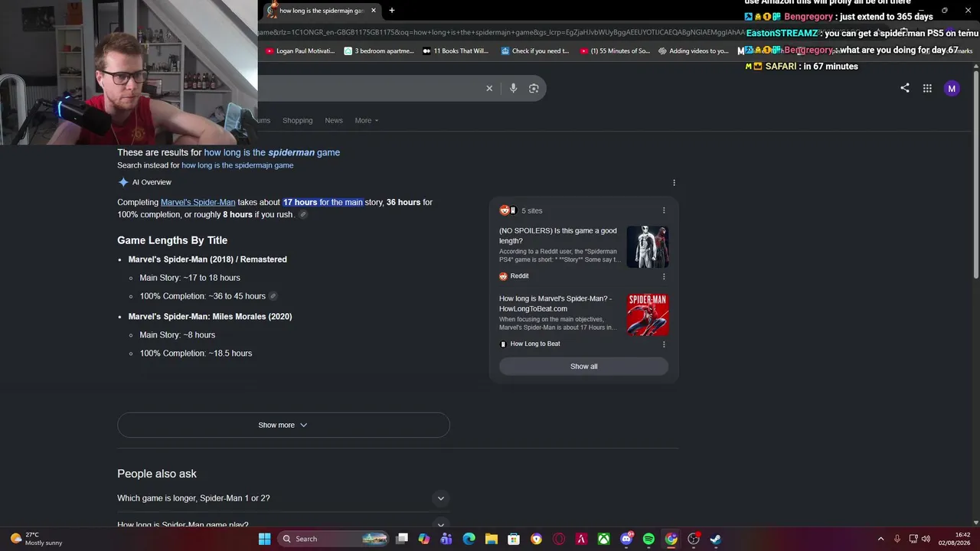
Task: Expand AI Overview with Show more
Action: 283,425
